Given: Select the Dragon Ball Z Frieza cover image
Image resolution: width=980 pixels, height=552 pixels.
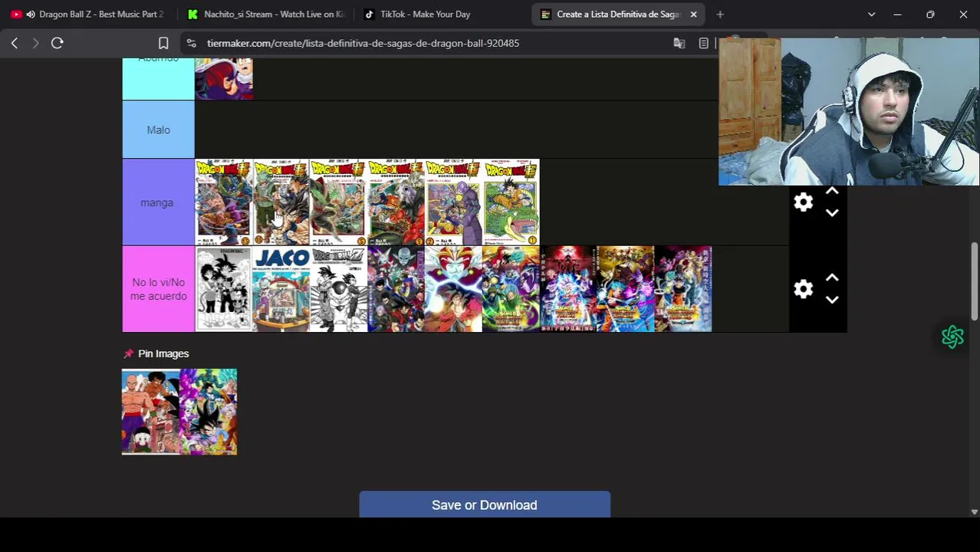Looking at the screenshot, I should (x=338, y=289).
